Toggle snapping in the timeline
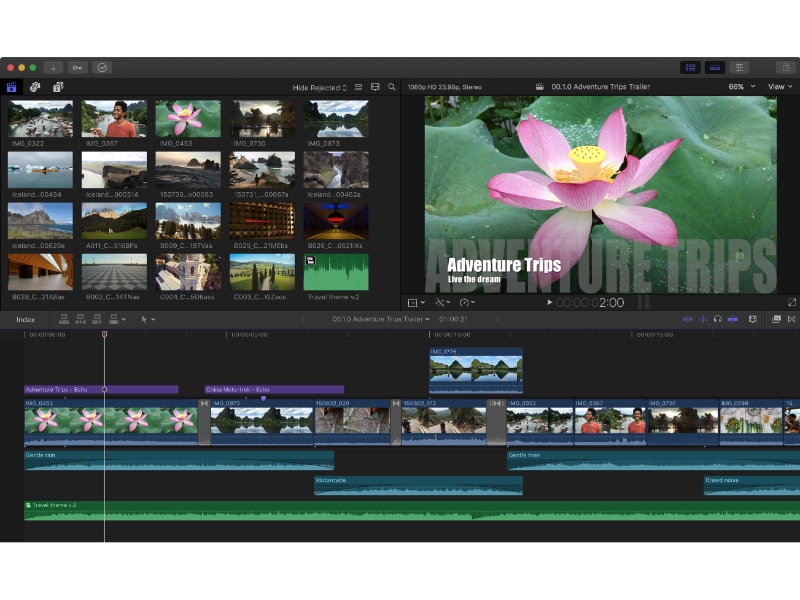 click(733, 319)
